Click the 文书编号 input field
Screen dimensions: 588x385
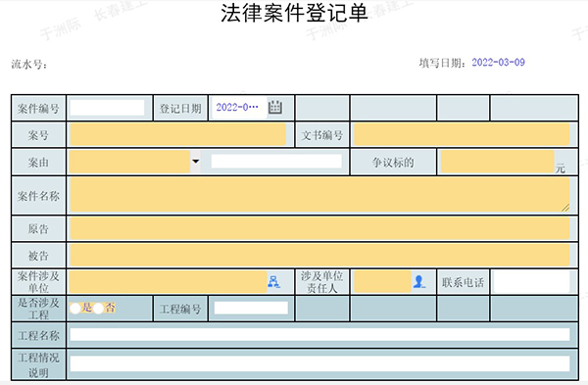[x=462, y=134]
